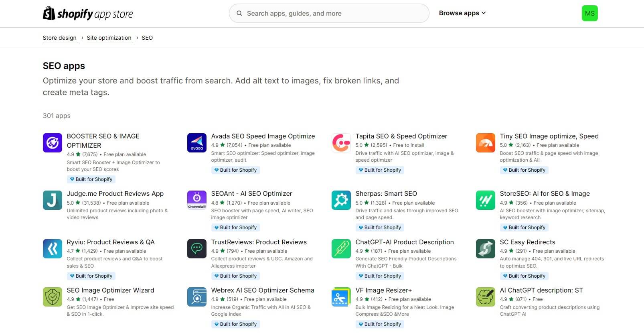Open Avada SEO Speed Image Optimize title
Screen dimensions: 644x333
point(263,136)
